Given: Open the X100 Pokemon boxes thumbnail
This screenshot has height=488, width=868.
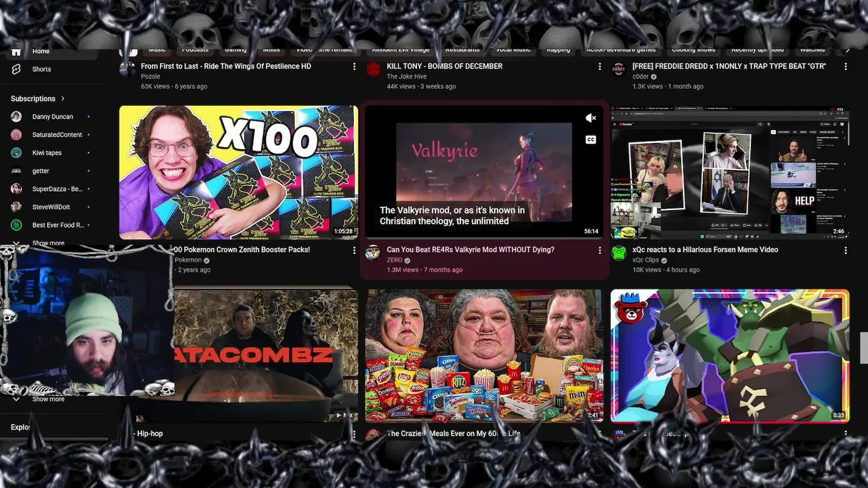Looking at the screenshot, I should [239, 172].
